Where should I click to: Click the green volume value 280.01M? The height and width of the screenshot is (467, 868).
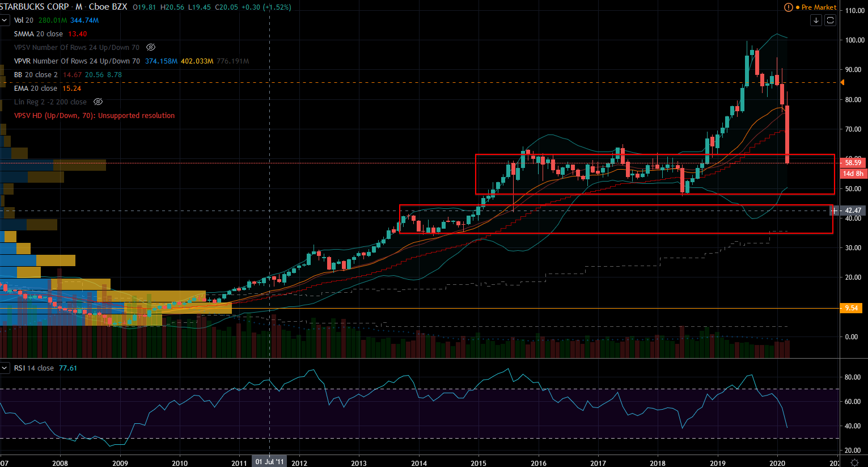point(53,20)
